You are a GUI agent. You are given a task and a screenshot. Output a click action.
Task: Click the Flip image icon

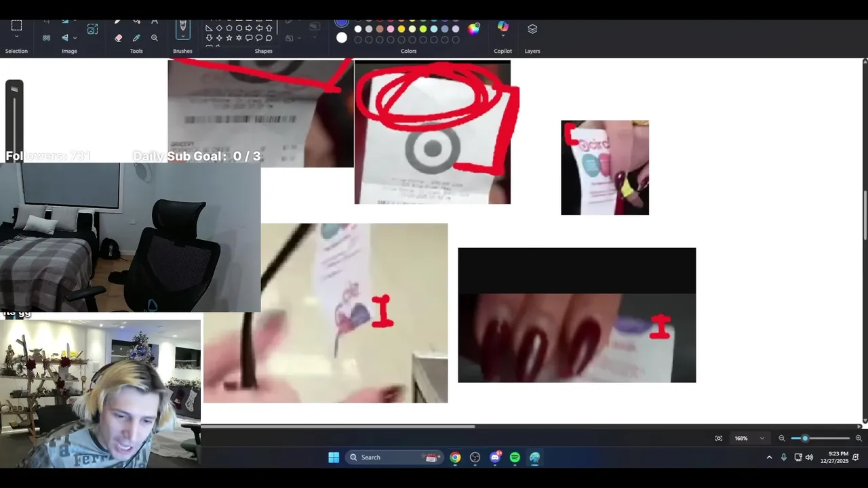pyautogui.click(x=65, y=37)
